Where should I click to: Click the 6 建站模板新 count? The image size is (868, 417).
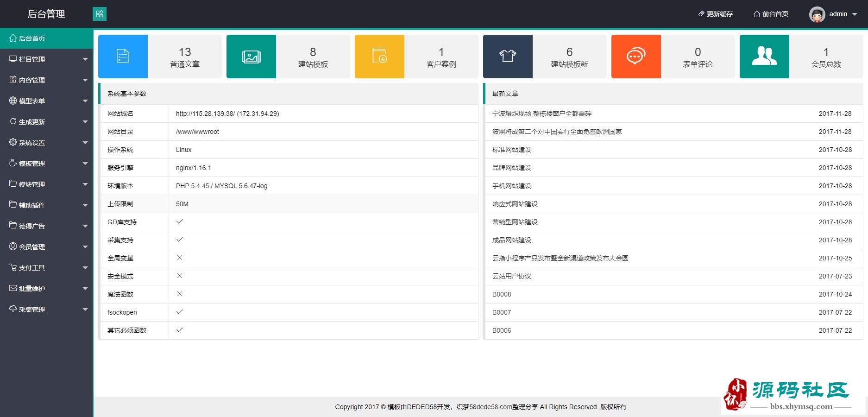570,52
